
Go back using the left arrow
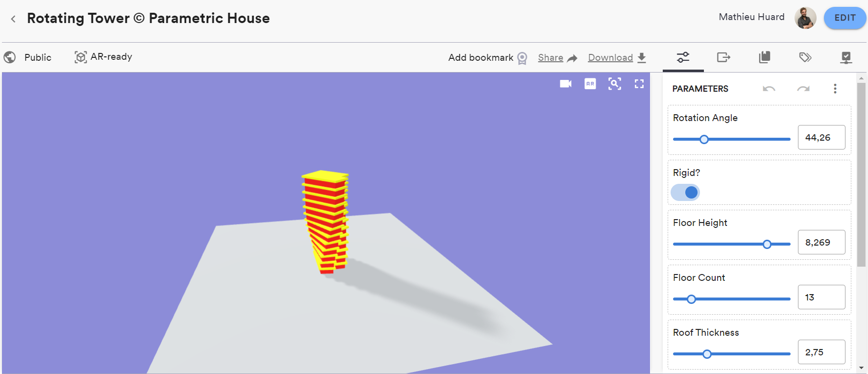[13, 19]
